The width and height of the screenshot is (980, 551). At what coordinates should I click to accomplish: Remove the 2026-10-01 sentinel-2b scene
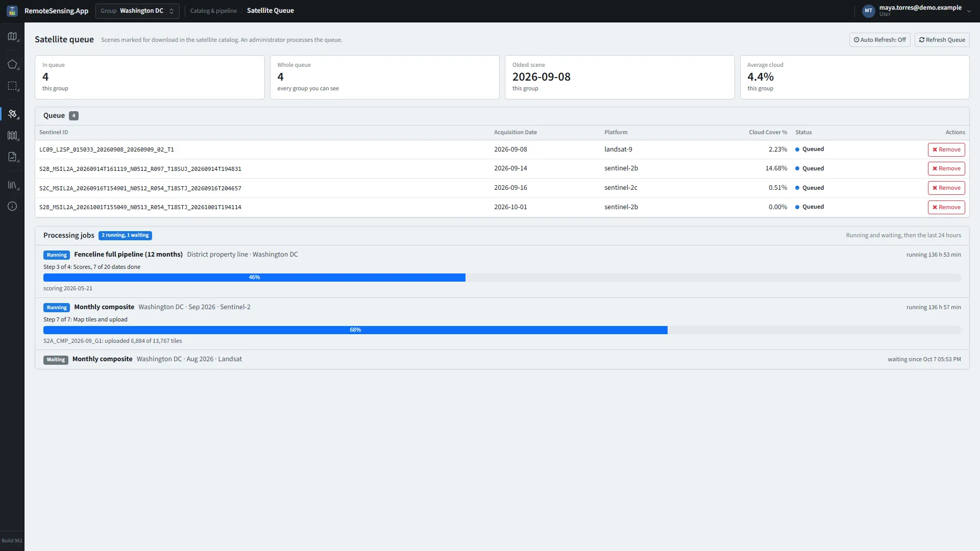[946, 207]
